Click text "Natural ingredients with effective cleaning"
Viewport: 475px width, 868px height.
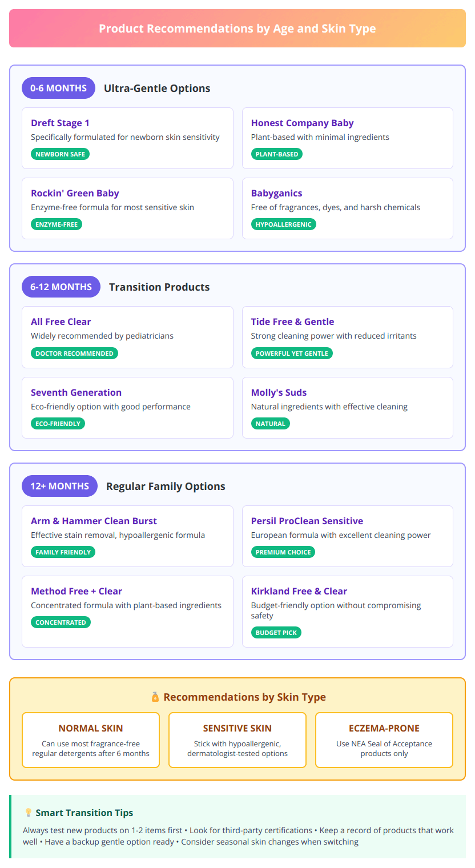tap(329, 407)
